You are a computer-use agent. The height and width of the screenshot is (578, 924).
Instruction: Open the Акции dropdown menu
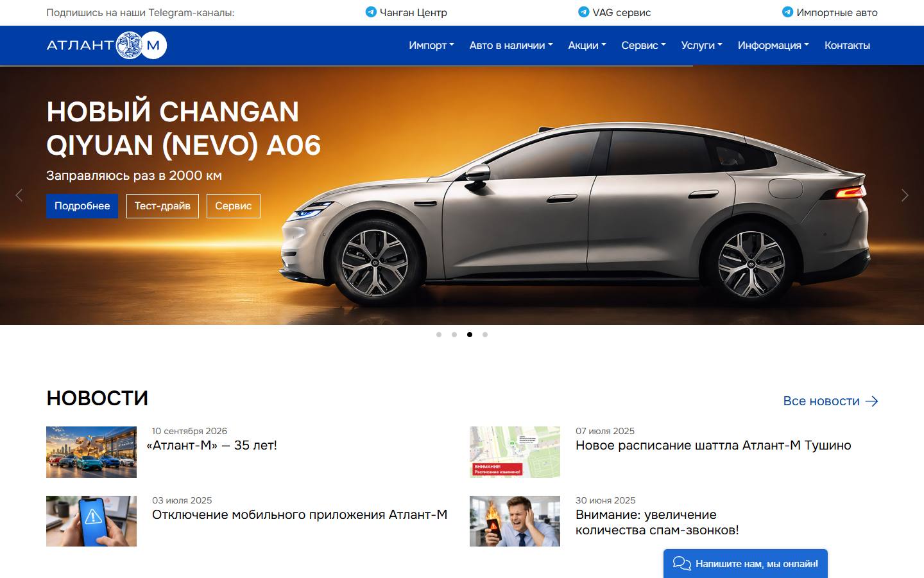click(x=587, y=45)
